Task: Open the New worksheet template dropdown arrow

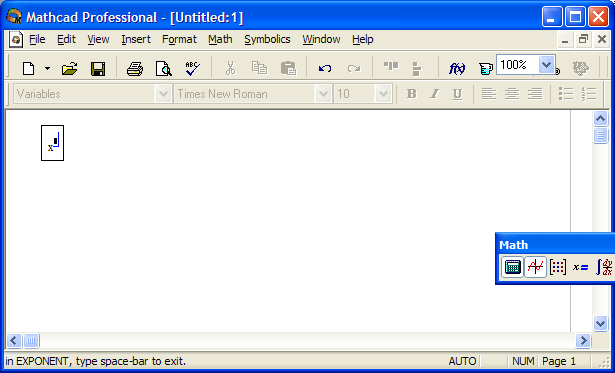Action: click(47, 69)
